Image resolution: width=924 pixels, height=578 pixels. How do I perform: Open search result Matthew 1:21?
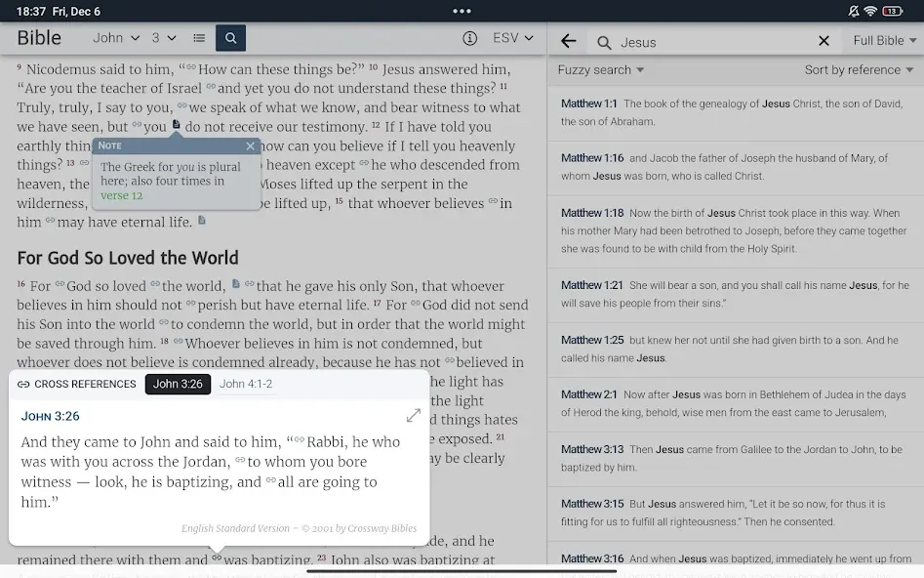coord(736,294)
